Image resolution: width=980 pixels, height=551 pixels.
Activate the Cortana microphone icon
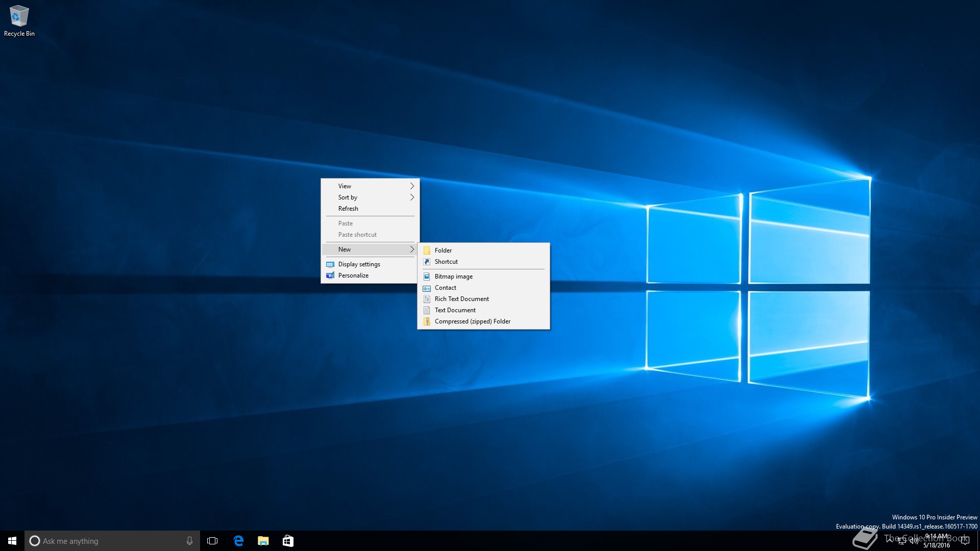coord(189,541)
